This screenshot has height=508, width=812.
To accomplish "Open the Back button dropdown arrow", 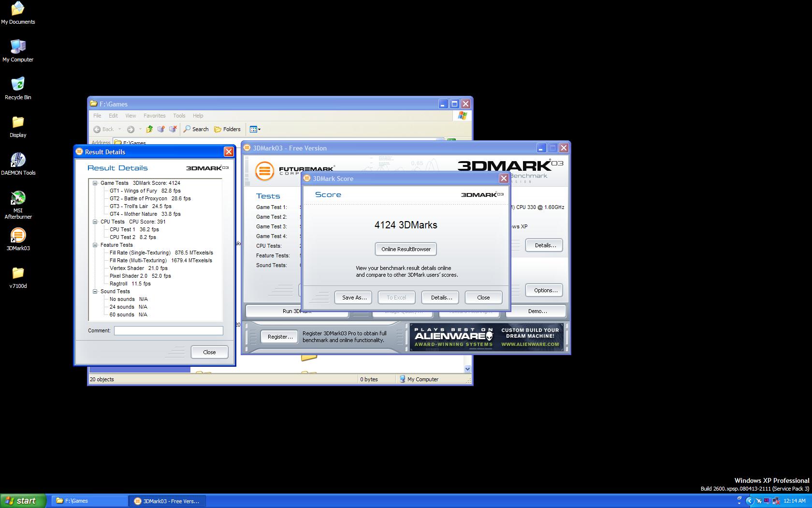I will [119, 129].
